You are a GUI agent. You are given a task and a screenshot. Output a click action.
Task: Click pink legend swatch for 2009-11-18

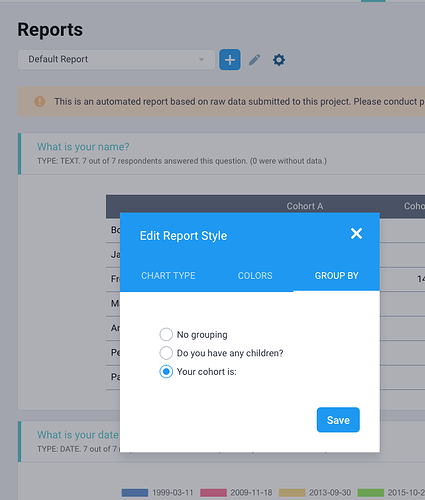click(x=213, y=493)
